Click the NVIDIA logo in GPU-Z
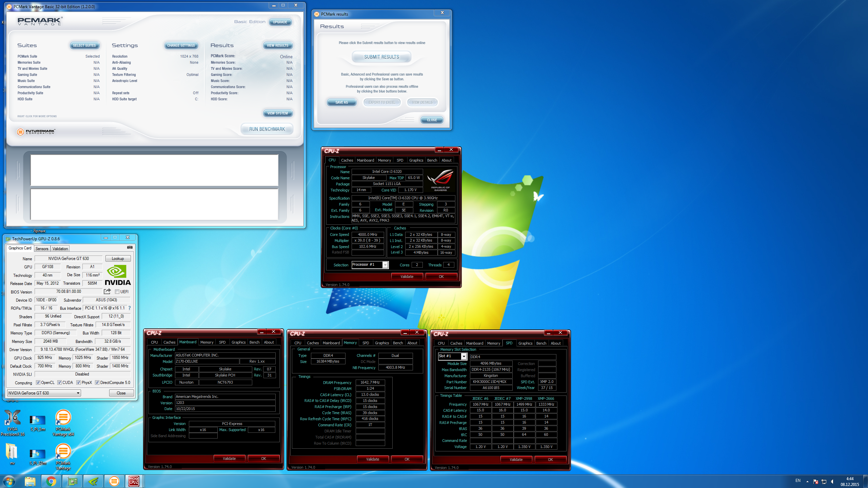The height and width of the screenshot is (488, 868). (x=117, y=275)
